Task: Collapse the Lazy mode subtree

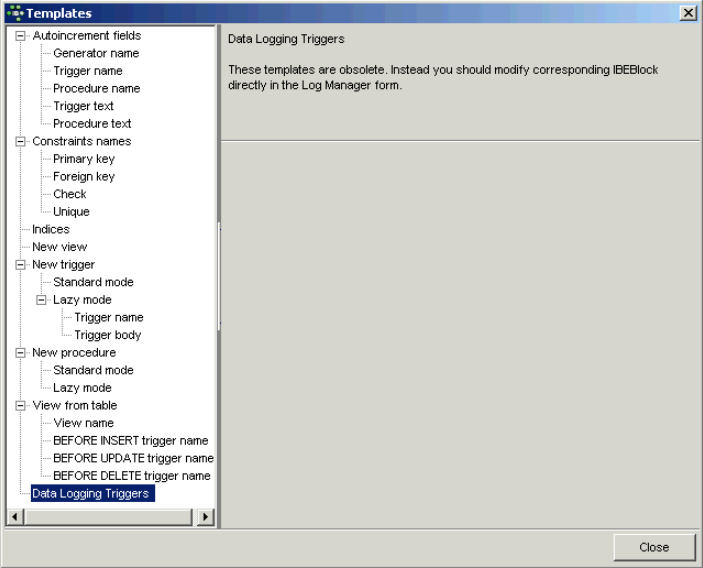Action: point(41,300)
